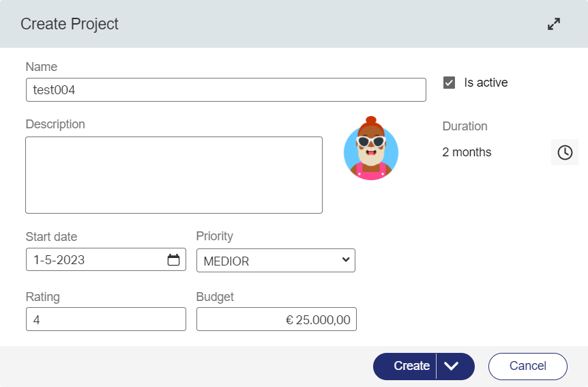The image size is (588, 387).
Task: Expand the Priority dropdown showing MEDIOR
Action: click(276, 260)
